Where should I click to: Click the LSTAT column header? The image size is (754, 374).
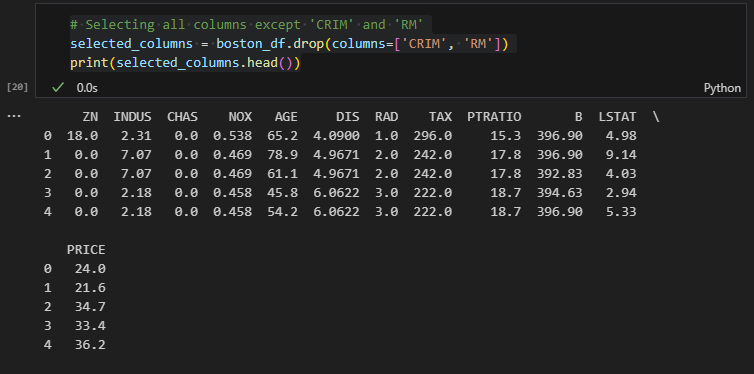pos(617,117)
